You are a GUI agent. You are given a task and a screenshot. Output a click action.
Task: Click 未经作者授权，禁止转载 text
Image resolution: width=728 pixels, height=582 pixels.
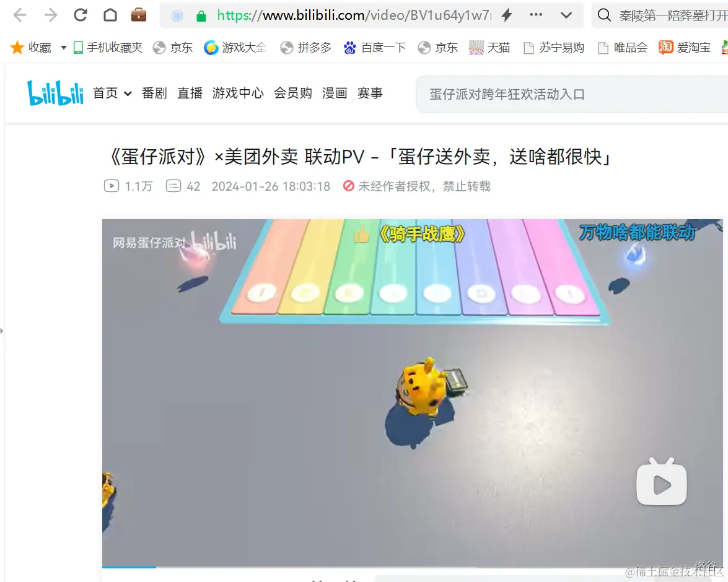424,186
